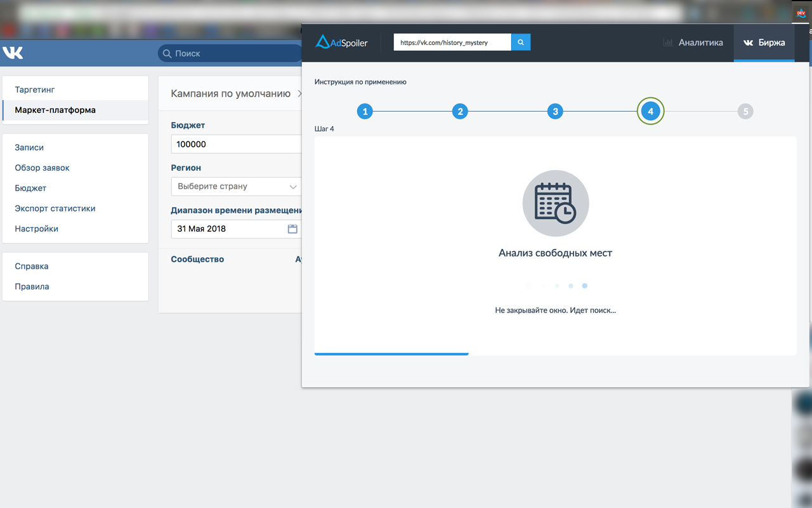Click the Бюджет input with 100000

236,144
